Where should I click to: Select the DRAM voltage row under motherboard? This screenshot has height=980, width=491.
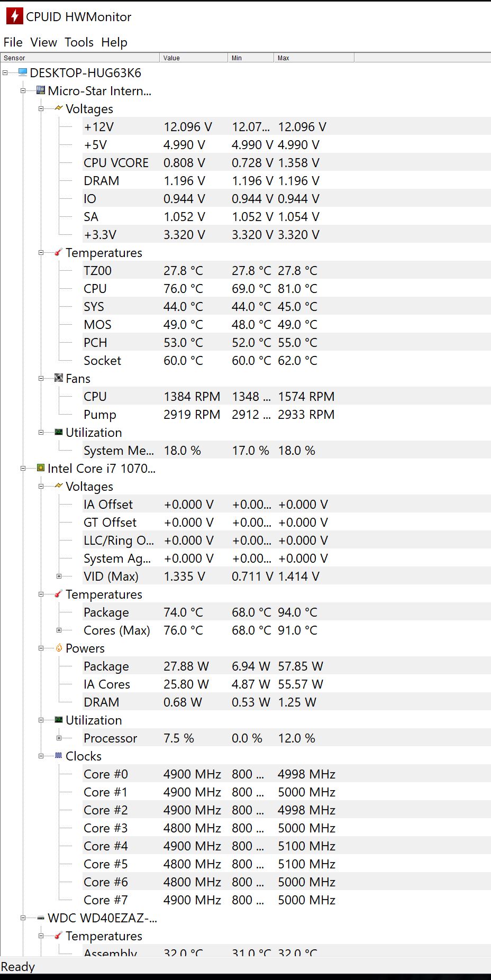coord(286,180)
